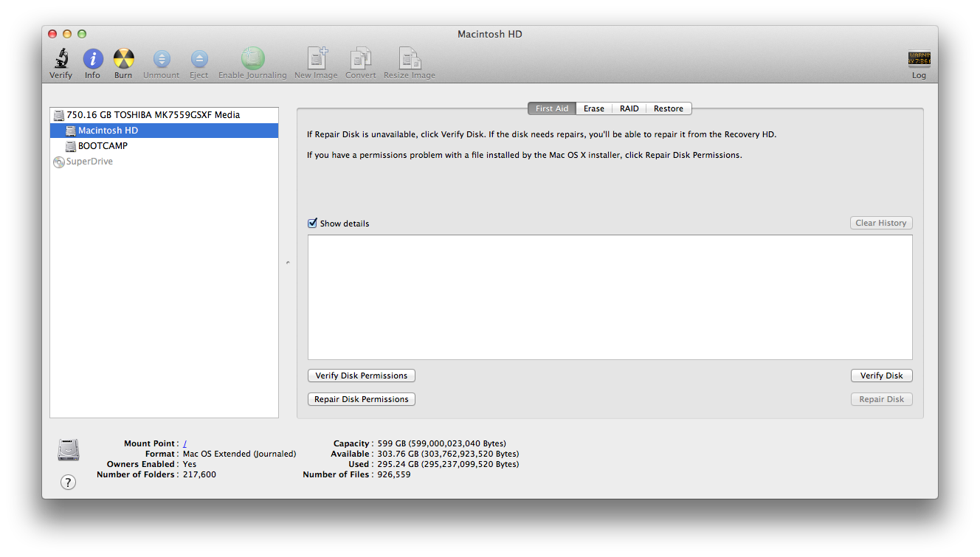Click the Resize Image toolbar icon
This screenshot has height=557, width=980.
coord(410,58)
